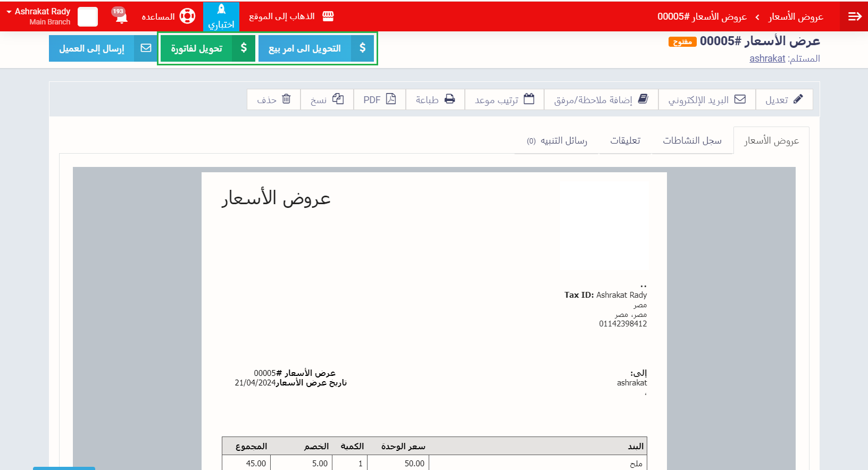This screenshot has width=868, height=470.
Task: Send quote by email (البريد الإلكتروني)
Action: tap(707, 99)
